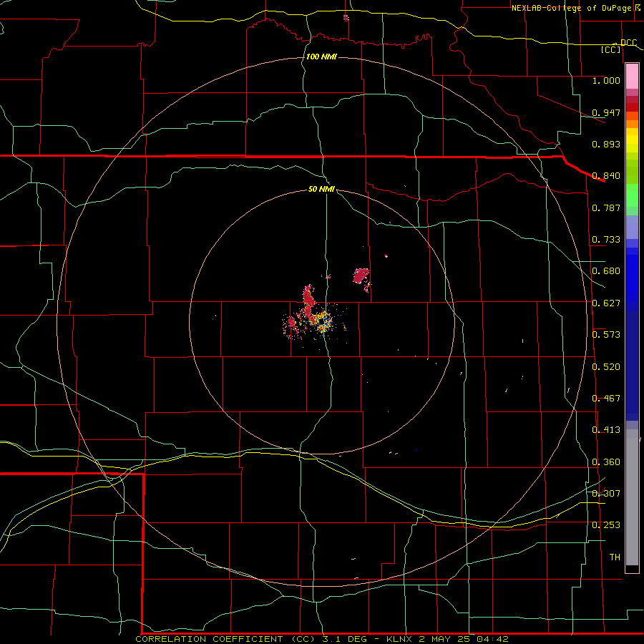Click the 0.733 scale value
This screenshot has width=644, height=644.
pos(606,240)
